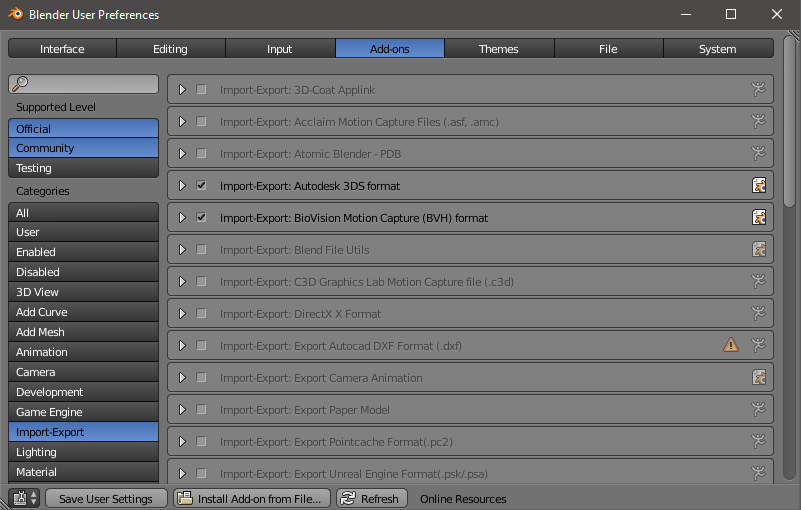Click community icon on Export Unreal Engine row
The height and width of the screenshot is (510, 801).
coord(759,473)
